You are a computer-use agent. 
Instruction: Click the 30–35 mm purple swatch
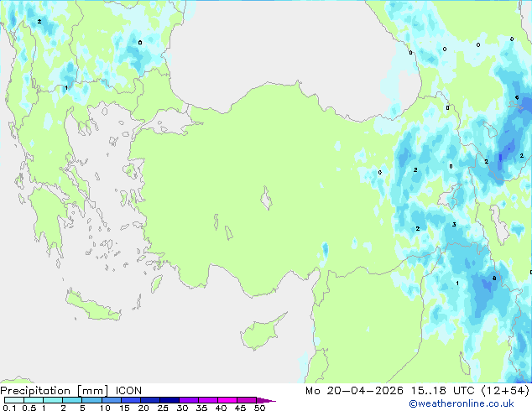point(189,400)
